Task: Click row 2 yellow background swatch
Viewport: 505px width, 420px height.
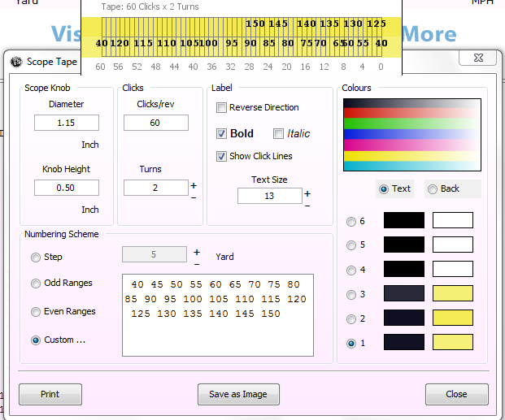Action: 453,318
